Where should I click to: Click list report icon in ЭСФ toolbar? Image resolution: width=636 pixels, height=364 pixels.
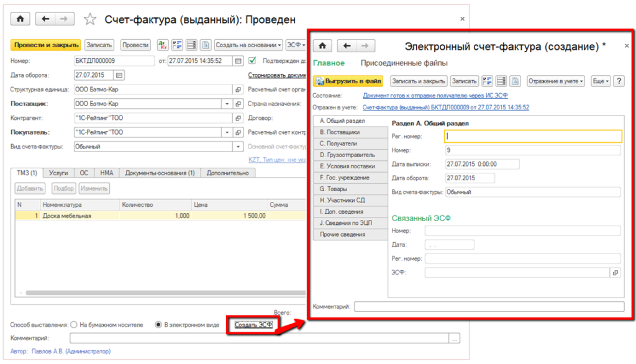[x=501, y=81]
